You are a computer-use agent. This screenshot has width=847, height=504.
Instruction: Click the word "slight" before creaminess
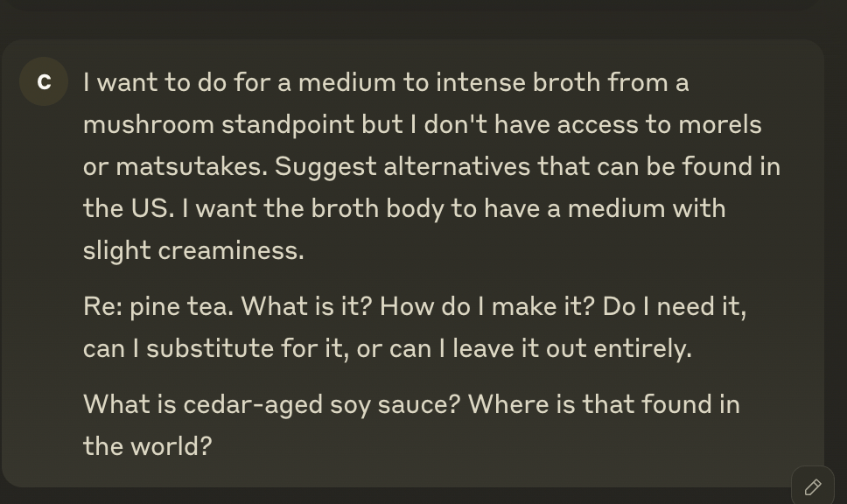pyautogui.click(x=117, y=250)
